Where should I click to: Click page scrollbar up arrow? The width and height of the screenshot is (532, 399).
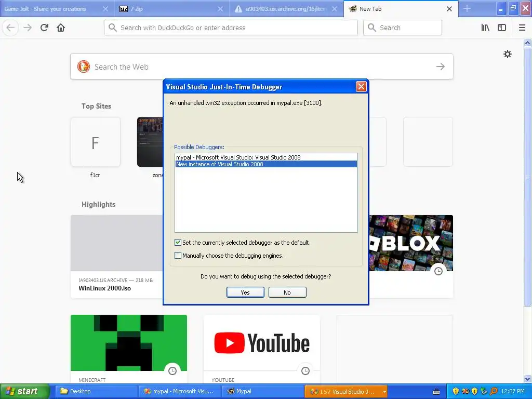(527, 43)
